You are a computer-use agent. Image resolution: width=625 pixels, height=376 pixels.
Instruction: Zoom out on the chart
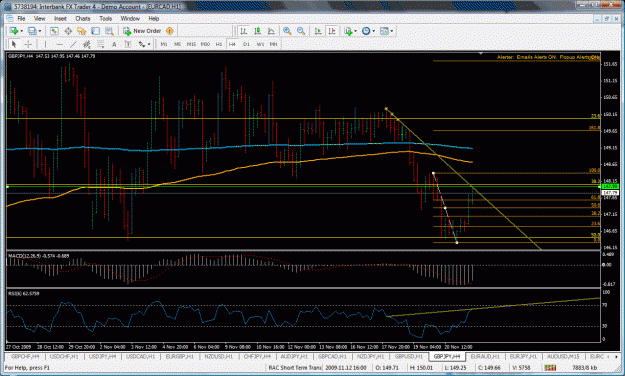click(x=301, y=31)
